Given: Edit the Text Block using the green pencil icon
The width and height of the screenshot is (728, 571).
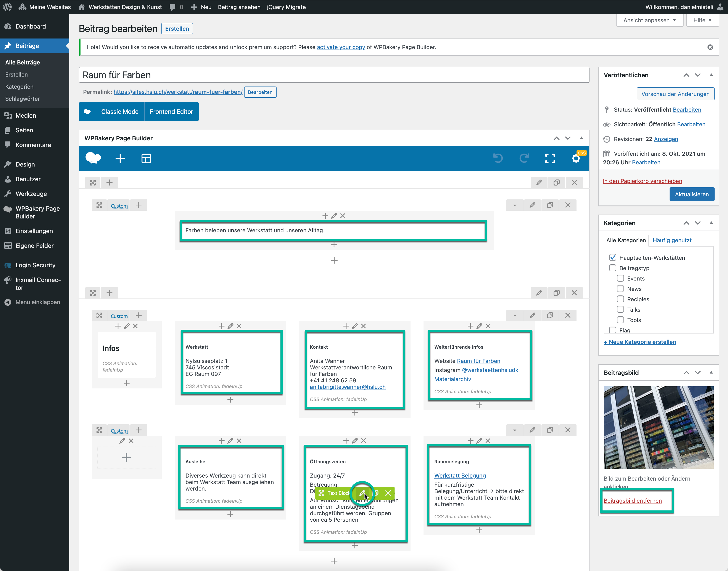Looking at the screenshot, I should [x=362, y=493].
